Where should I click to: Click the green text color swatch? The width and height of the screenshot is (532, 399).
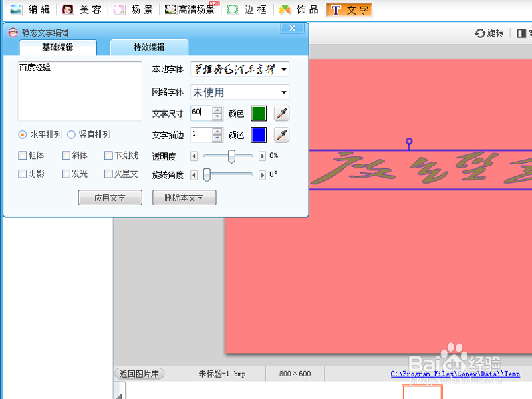[259, 113]
